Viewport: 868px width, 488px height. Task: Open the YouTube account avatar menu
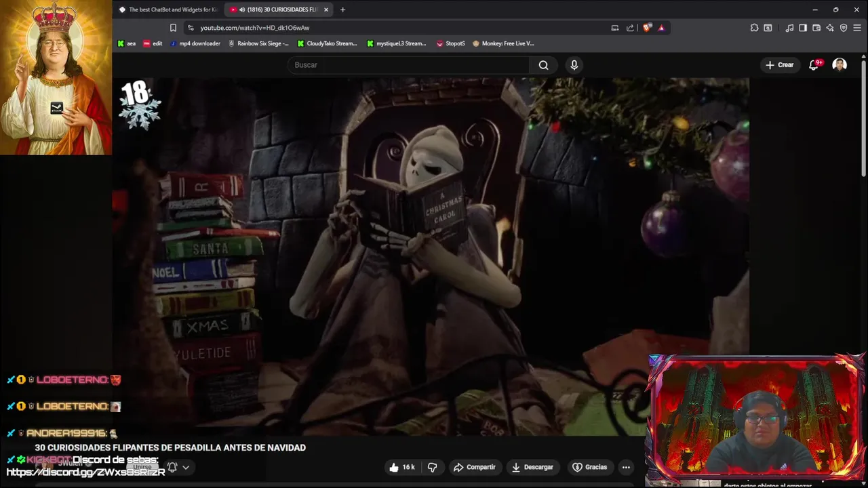[x=840, y=65]
